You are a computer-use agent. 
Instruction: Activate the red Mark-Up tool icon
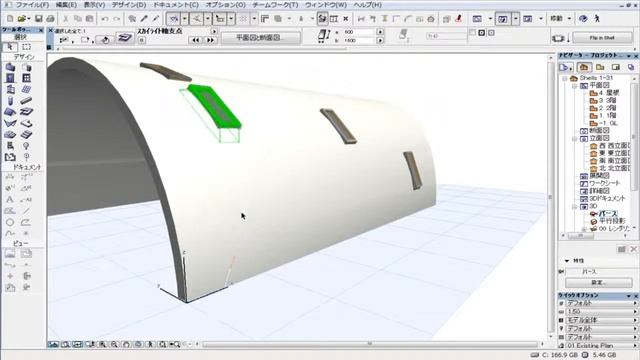point(458,19)
